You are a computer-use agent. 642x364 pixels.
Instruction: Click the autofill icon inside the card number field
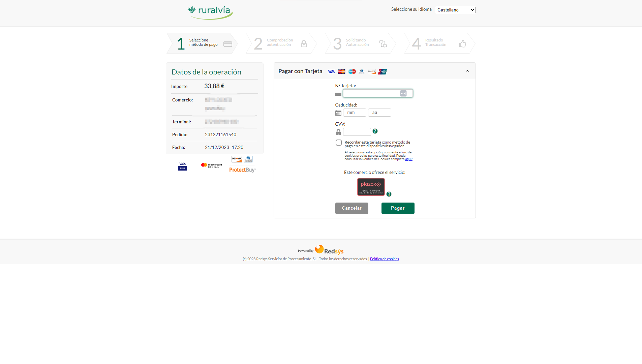click(x=403, y=93)
